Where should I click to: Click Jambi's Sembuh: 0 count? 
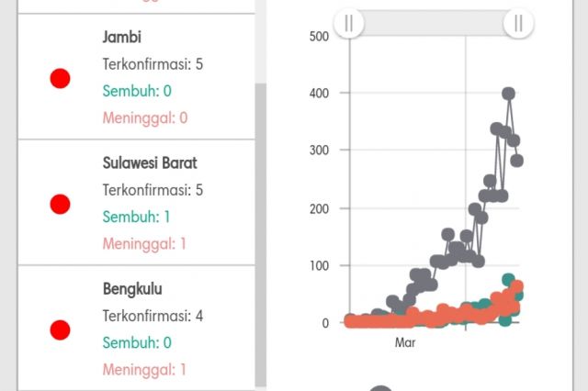[137, 91]
